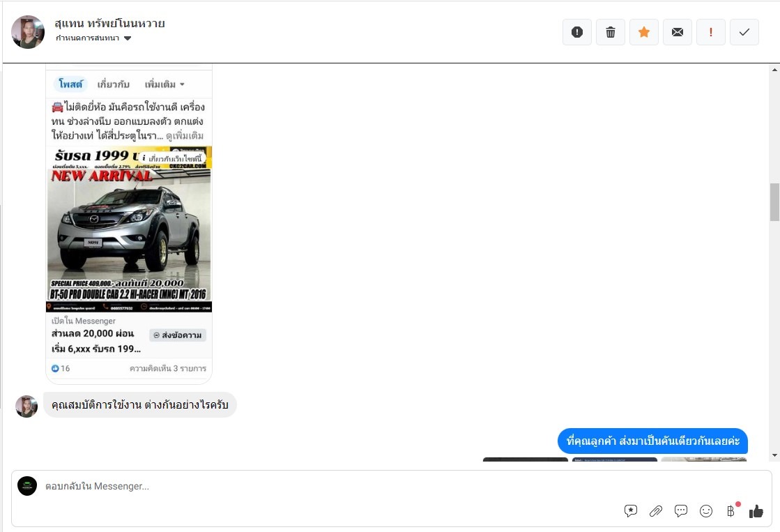
Task: Send a thumbs up like
Action: [x=756, y=511]
